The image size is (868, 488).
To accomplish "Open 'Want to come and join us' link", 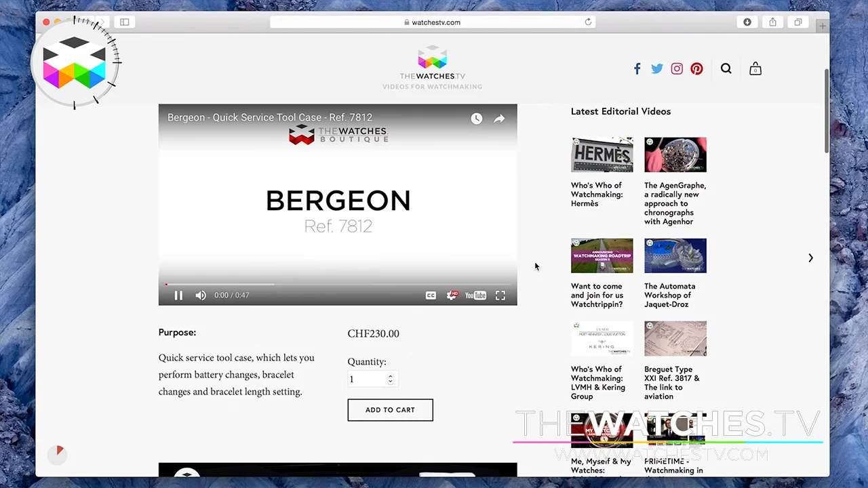I will (597, 296).
